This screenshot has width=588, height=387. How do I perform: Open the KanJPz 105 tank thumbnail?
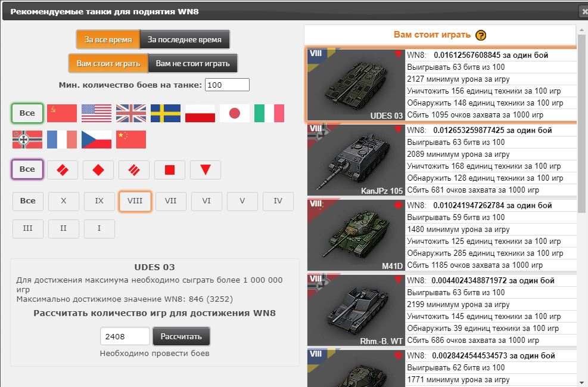pyautogui.click(x=356, y=160)
